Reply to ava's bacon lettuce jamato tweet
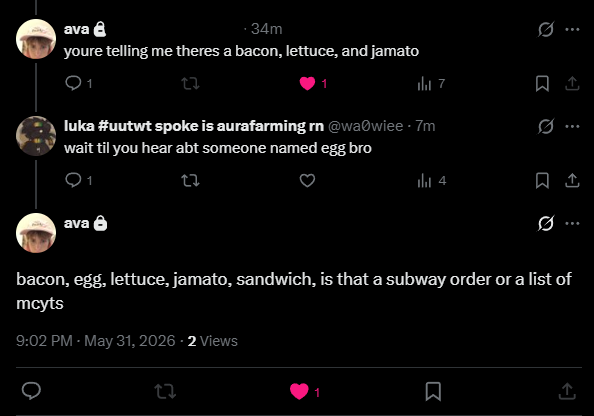 [x=78, y=83]
